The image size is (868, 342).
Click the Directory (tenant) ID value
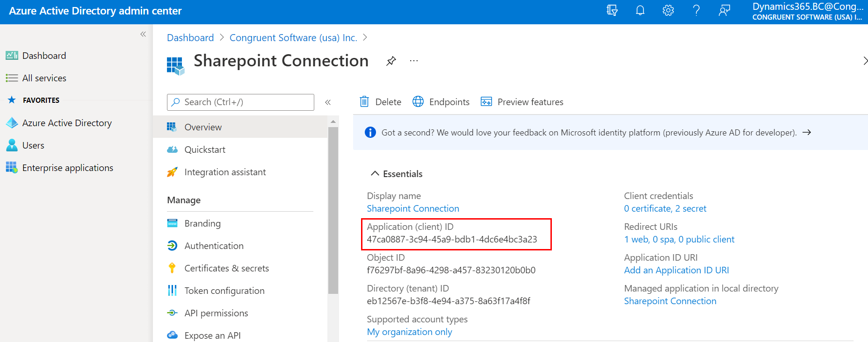tap(448, 301)
